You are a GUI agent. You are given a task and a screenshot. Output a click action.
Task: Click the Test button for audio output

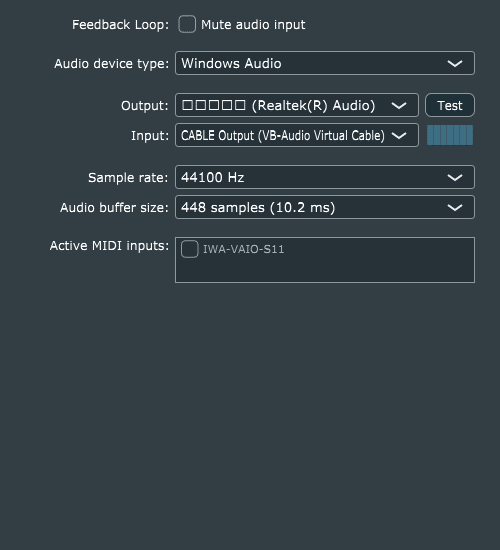pos(450,105)
